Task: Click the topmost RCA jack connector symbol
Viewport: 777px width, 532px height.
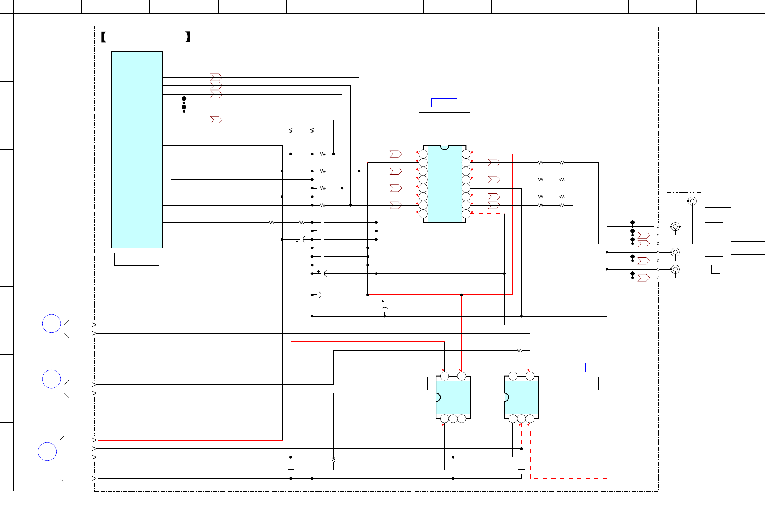Action: [x=692, y=201]
